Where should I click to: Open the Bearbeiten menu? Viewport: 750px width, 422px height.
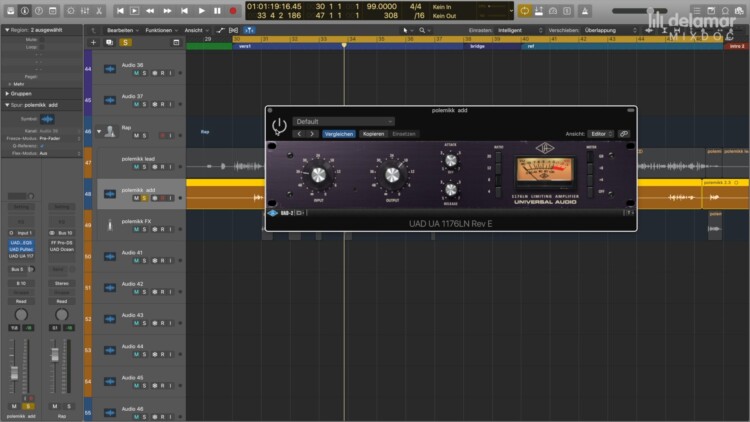pos(122,30)
